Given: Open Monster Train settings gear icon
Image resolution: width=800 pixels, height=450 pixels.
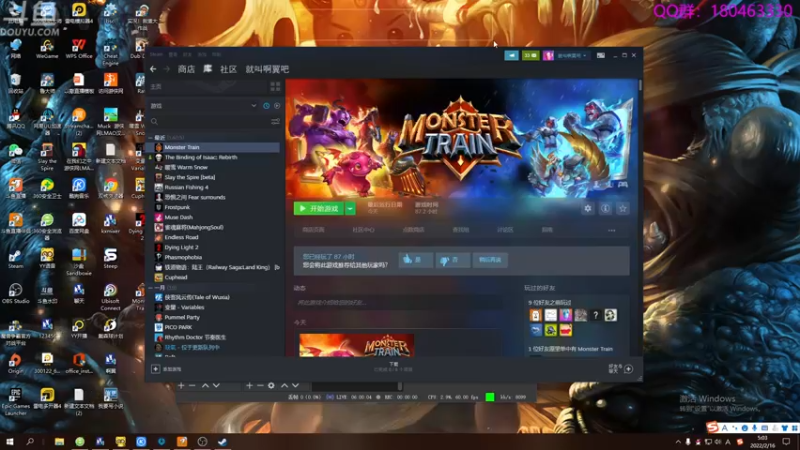Looking at the screenshot, I should click(x=588, y=208).
